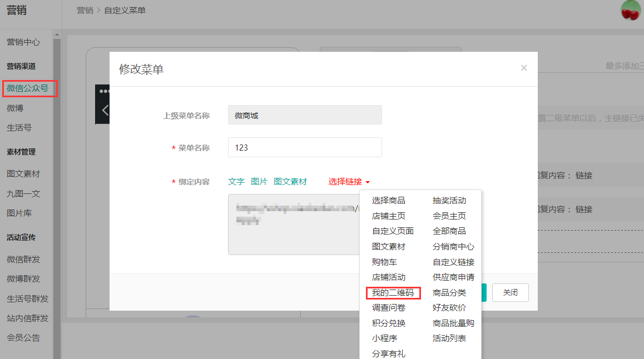Switch to 文字 binding content type
The width and height of the screenshot is (644, 359).
point(236,182)
